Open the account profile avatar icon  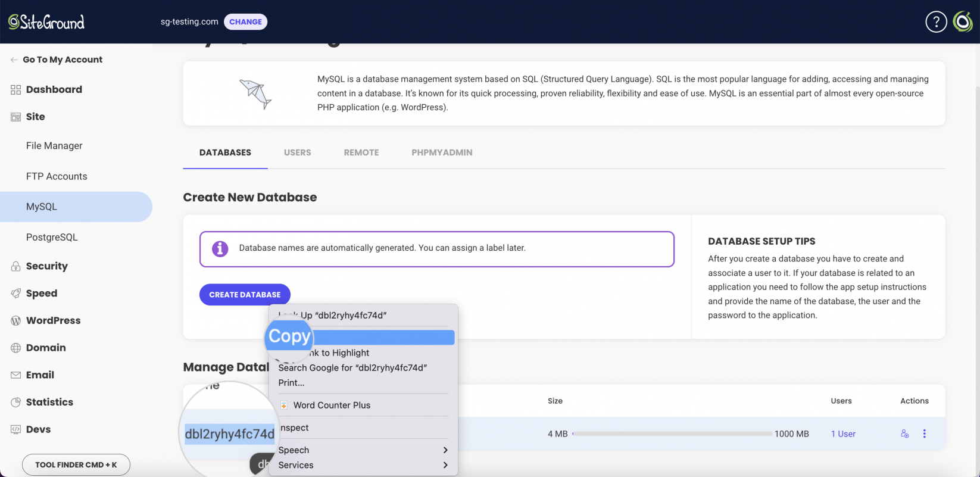(963, 22)
